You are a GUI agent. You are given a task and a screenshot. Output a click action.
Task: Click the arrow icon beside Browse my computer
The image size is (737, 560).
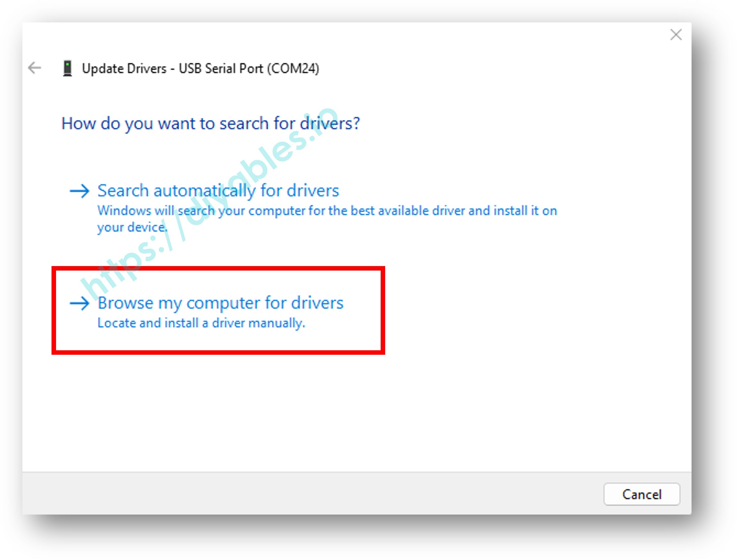point(79,303)
